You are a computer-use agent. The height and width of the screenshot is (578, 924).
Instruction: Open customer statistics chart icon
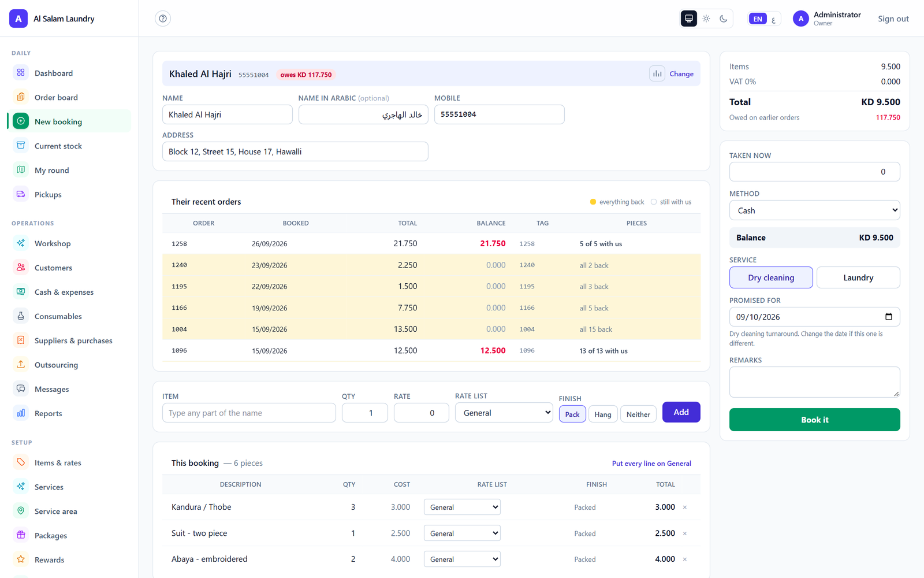(x=657, y=73)
